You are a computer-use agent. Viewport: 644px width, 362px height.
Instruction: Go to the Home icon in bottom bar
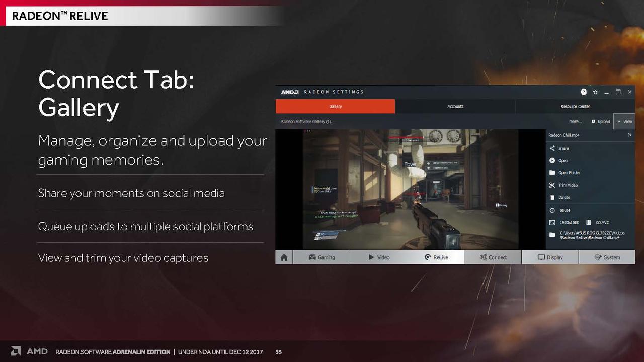(x=284, y=257)
